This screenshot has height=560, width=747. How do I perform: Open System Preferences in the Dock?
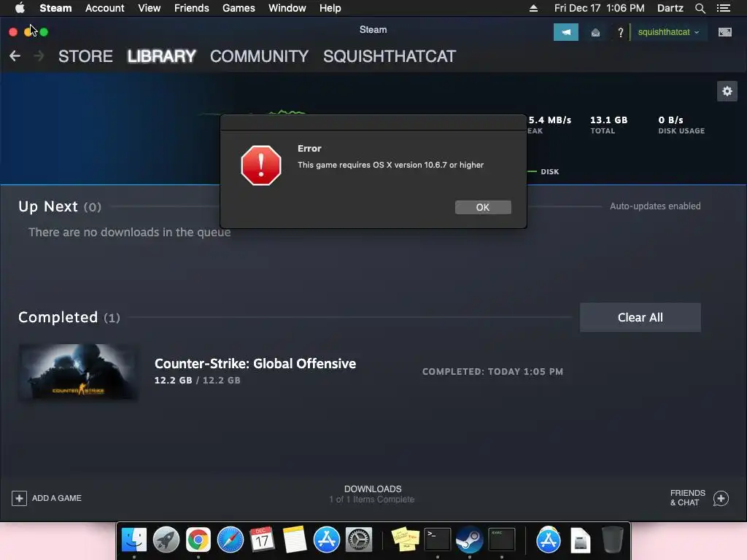tap(359, 540)
